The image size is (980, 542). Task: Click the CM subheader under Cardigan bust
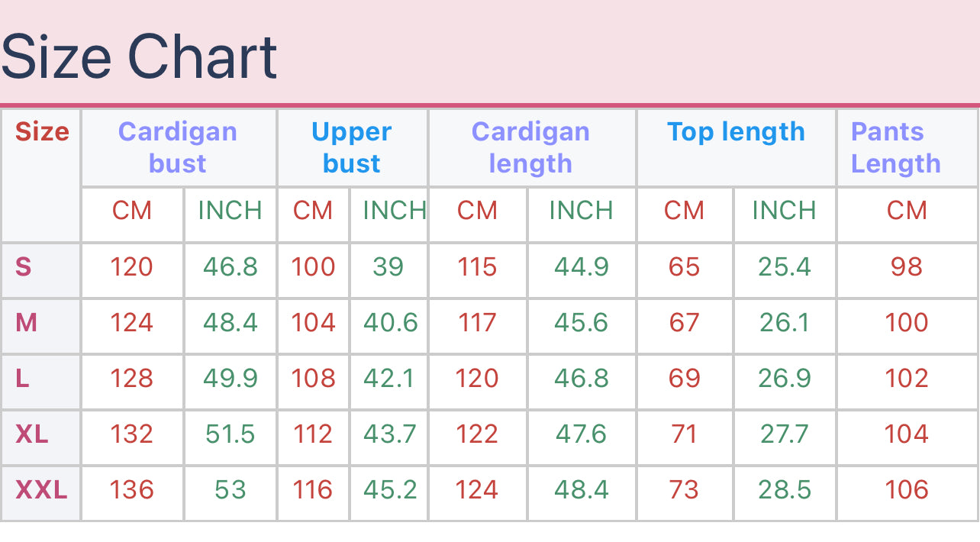[x=132, y=211]
